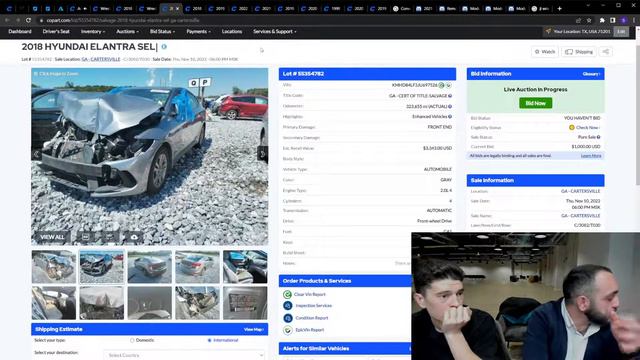This screenshot has height=360, width=640.
Task: Open the Condition Report link
Action: click(312, 318)
